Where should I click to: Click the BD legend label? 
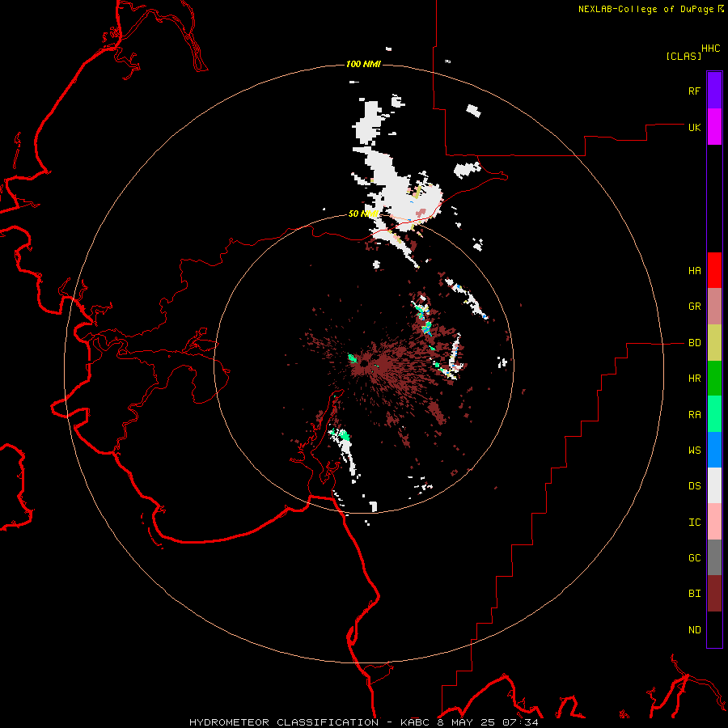tap(695, 343)
